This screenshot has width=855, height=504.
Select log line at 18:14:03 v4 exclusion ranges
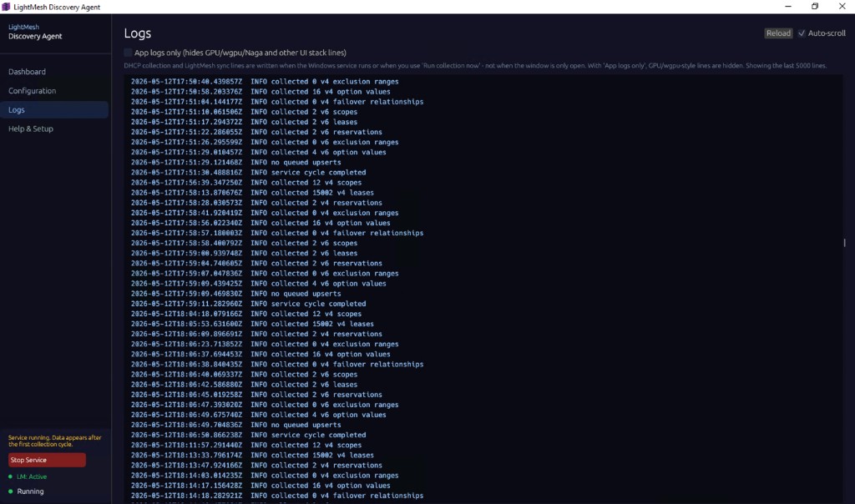(265, 475)
